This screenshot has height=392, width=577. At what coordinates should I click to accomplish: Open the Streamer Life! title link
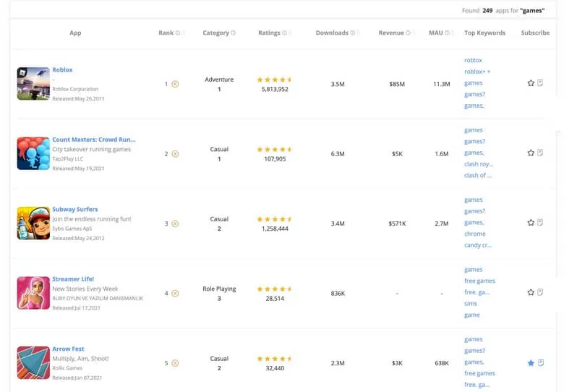pos(73,279)
